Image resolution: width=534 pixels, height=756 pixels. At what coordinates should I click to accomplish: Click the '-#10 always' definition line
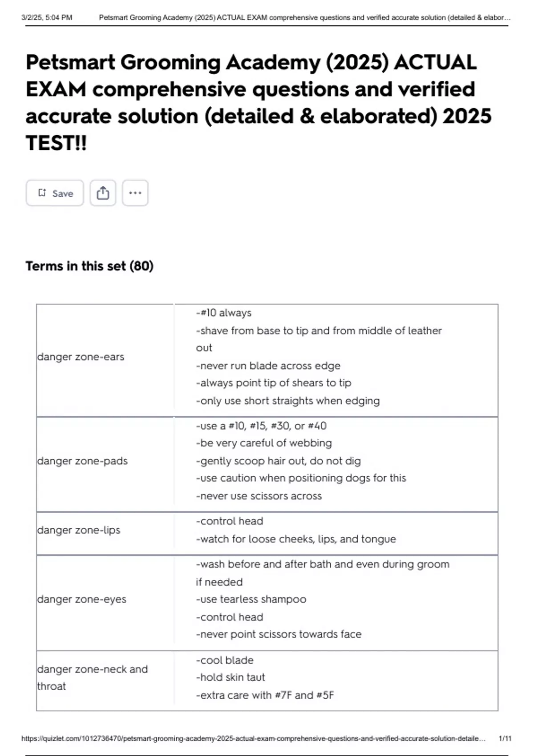pyautogui.click(x=224, y=313)
